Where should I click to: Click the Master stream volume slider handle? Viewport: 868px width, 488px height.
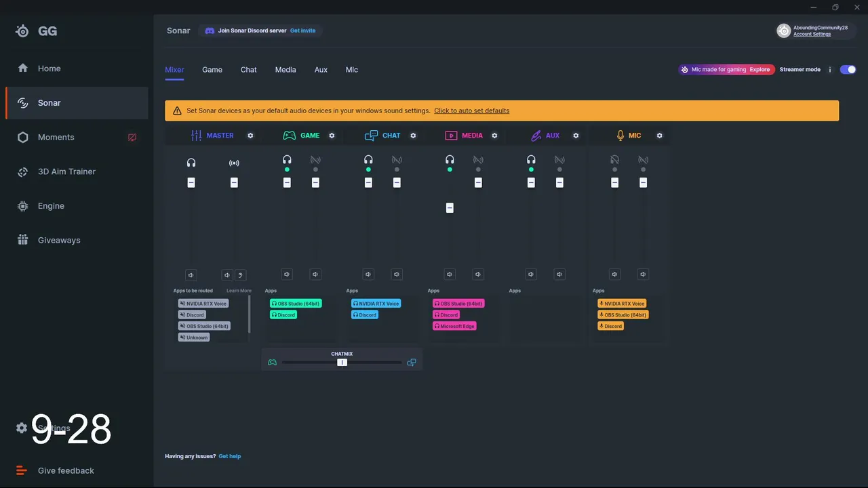(234, 182)
